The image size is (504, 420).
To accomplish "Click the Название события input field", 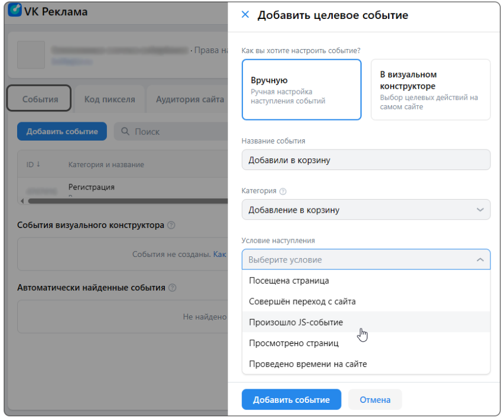I will pyautogui.click(x=367, y=159).
